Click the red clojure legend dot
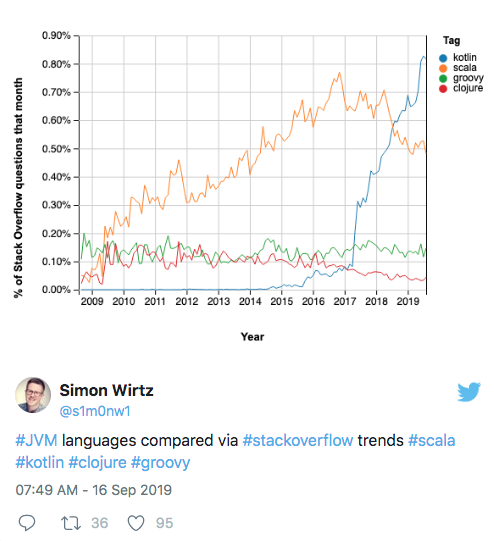 point(443,89)
